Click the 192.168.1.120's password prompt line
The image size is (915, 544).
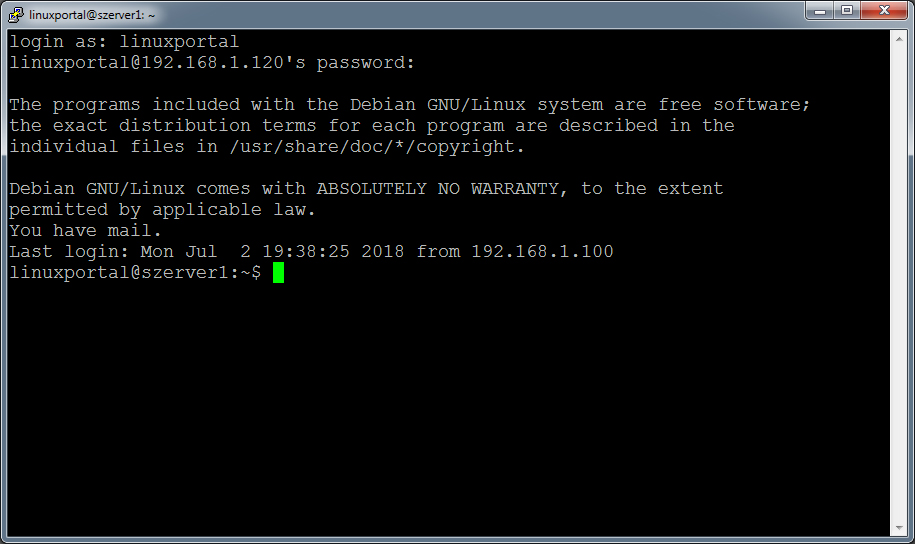[x=211, y=63]
